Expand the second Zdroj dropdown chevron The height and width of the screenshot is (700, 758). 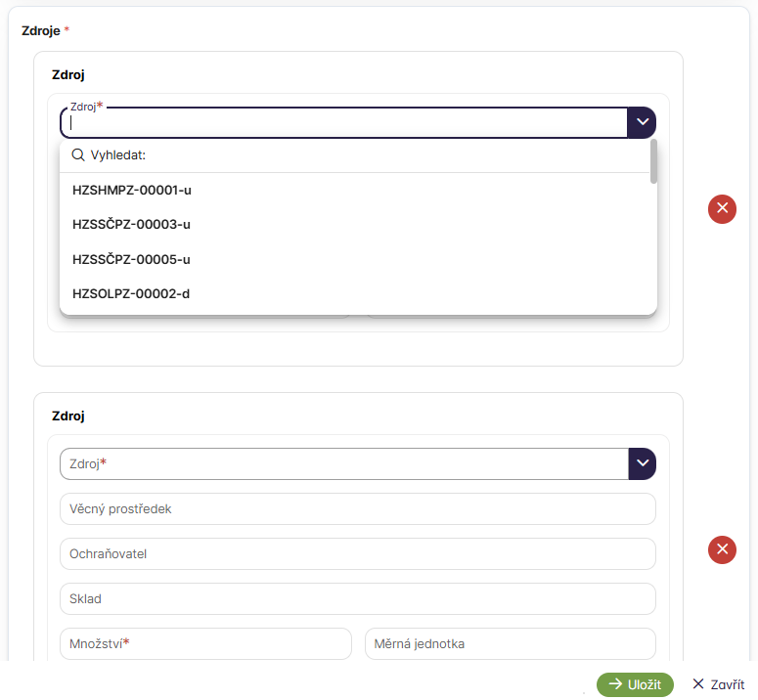[642, 463]
